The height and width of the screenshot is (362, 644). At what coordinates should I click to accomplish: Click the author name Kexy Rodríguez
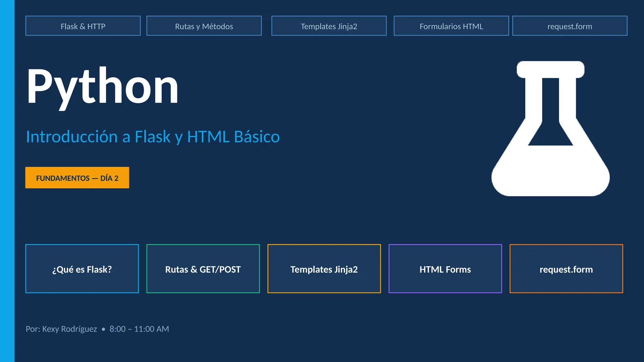pyautogui.click(x=69, y=329)
